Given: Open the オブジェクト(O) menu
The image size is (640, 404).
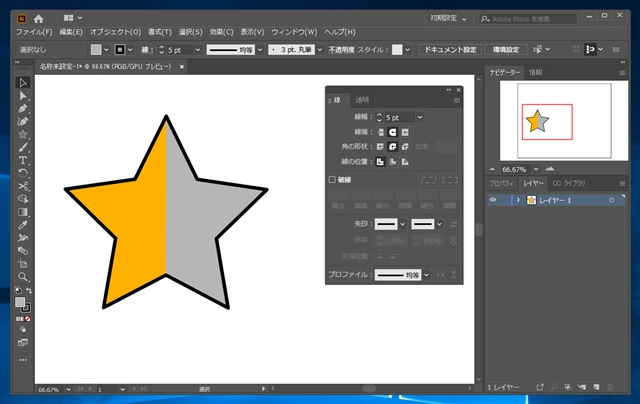Looking at the screenshot, I should tap(115, 32).
